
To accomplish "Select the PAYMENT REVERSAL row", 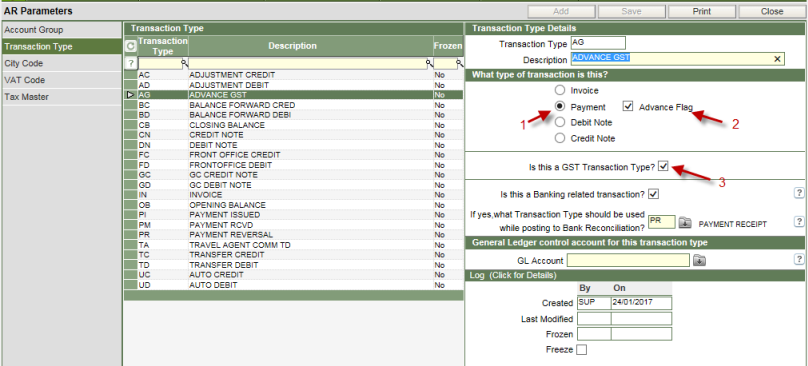I will pos(294,235).
